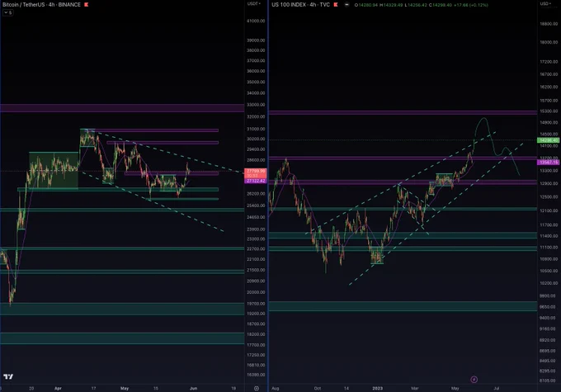Click the red flag icon beside US 100 INDEX title
Viewport: 561px width, 392px height.
click(336, 5)
